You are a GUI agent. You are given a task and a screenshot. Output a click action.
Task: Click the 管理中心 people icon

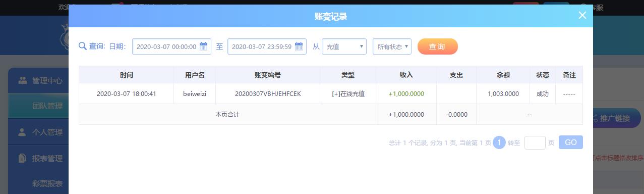(x=23, y=80)
